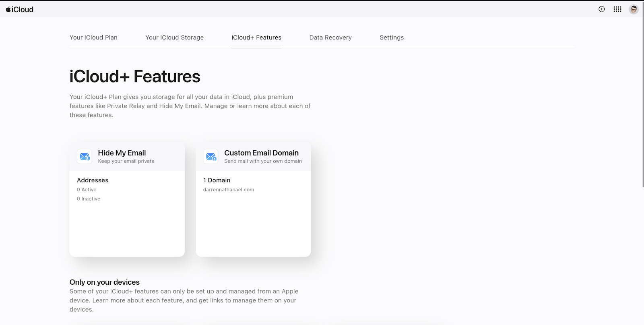Click the Addresses label in Hide My Email
This screenshot has width=644, height=325.
point(93,180)
